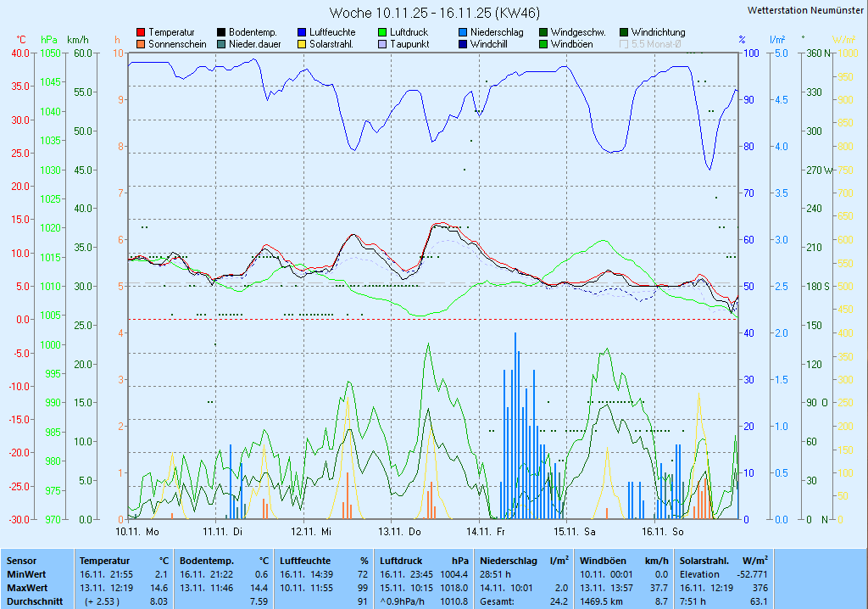This screenshot has width=868, height=609.
Task: Enable the 5.5 Monat-Ø checkbox
Action: click(x=624, y=44)
